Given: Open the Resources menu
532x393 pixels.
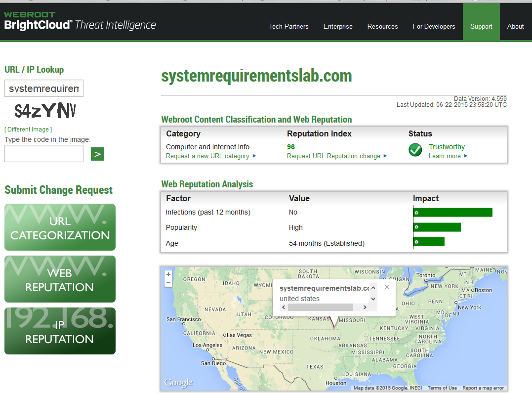Looking at the screenshot, I should point(383,27).
